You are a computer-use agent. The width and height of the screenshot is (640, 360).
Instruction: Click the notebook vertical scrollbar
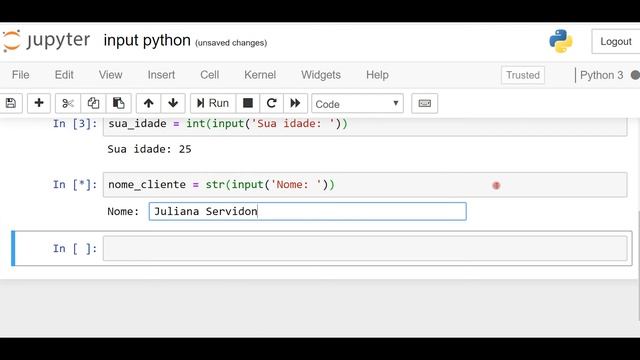[638, 265]
